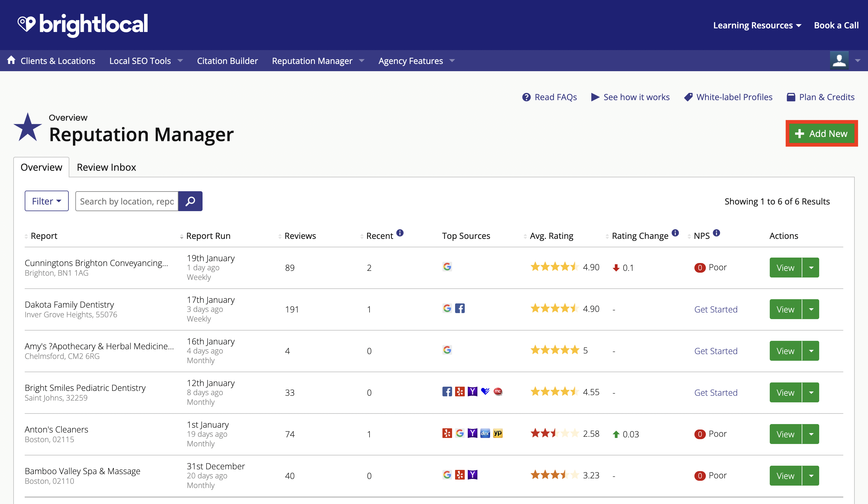Screen dimensions: 868x504
Task: Open View dropdown arrow for Anton's Cleaners
Action: click(x=811, y=434)
